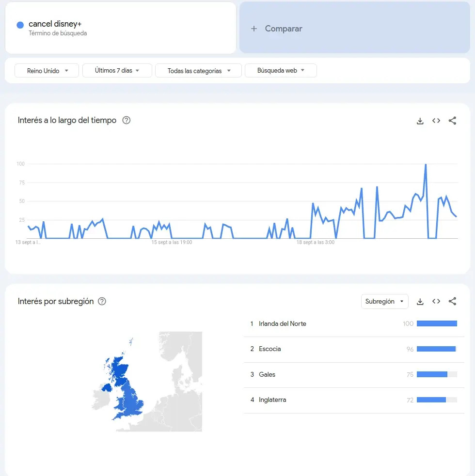Click 'Inglaterra' in the ranking
Screen dimensions: 475x476
[x=272, y=400]
